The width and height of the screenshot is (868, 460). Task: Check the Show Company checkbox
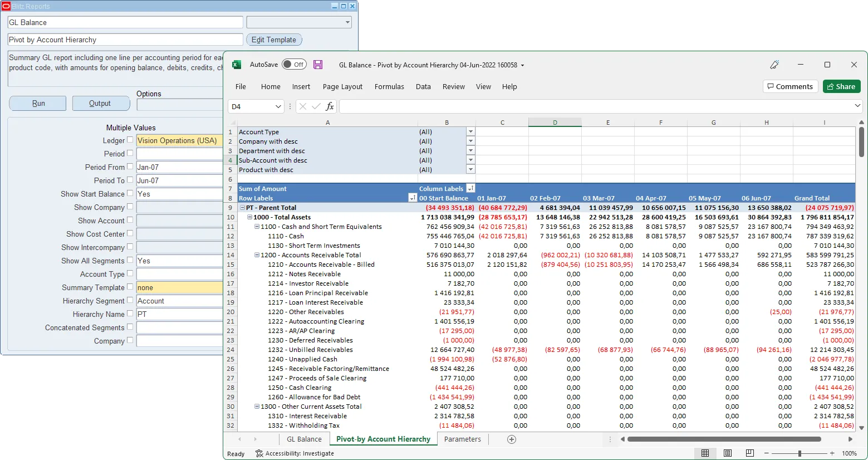point(130,207)
